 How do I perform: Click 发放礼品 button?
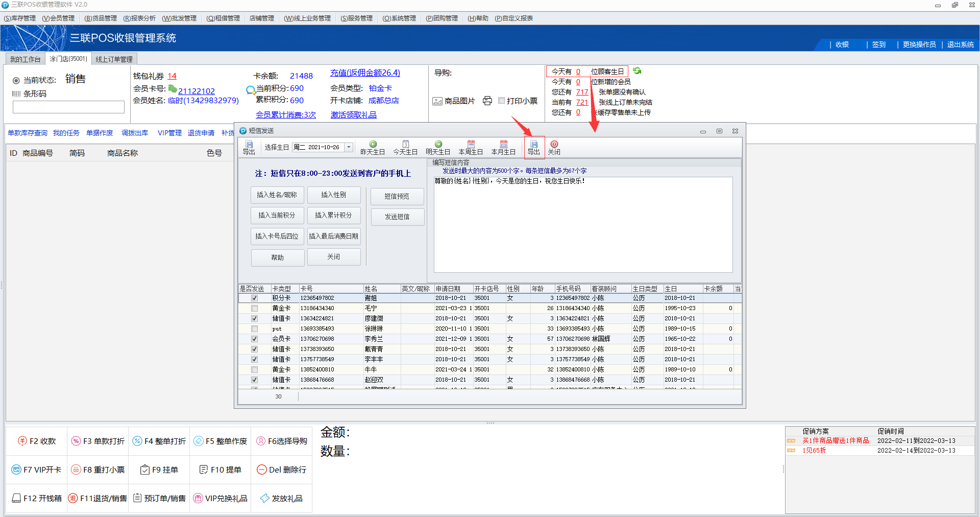(x=282, y=498)
